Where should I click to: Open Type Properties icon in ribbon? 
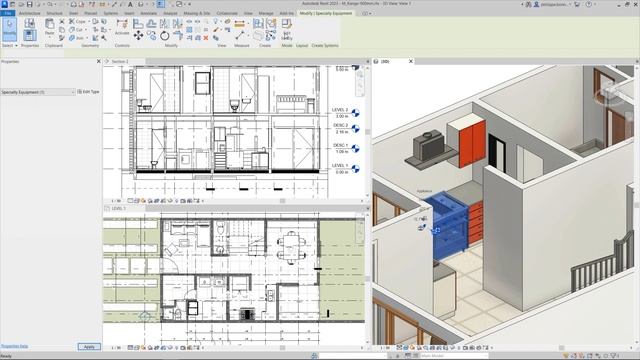[29, 23]
